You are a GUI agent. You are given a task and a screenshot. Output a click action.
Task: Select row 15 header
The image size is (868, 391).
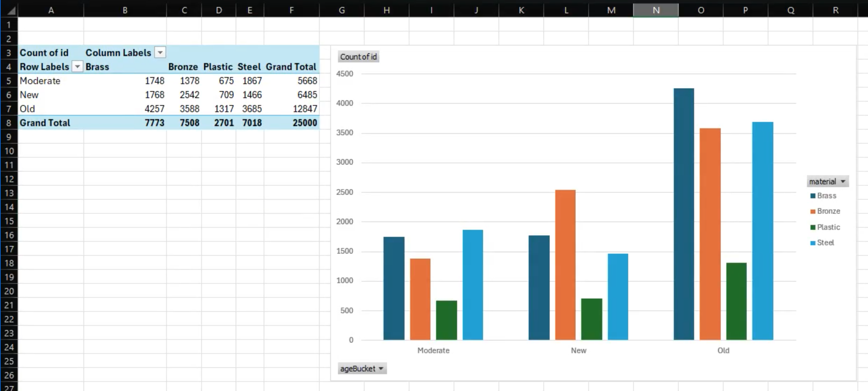pyautogui.click(x=9, y=221)
